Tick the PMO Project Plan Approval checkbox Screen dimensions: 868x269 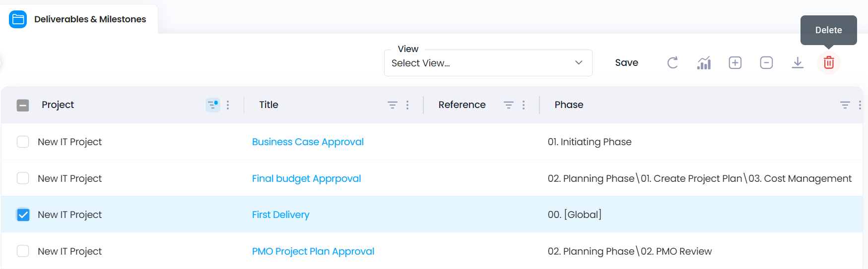coord(23,251)
